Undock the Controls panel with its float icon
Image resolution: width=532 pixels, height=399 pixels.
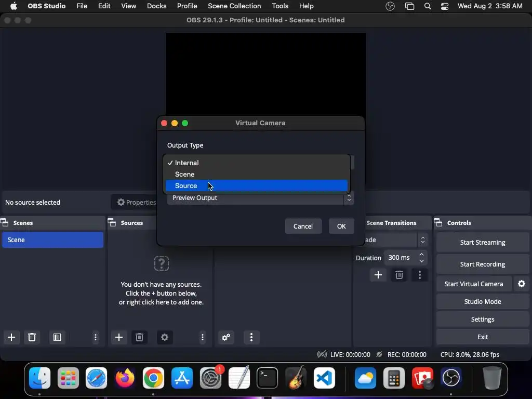point(438,223)
